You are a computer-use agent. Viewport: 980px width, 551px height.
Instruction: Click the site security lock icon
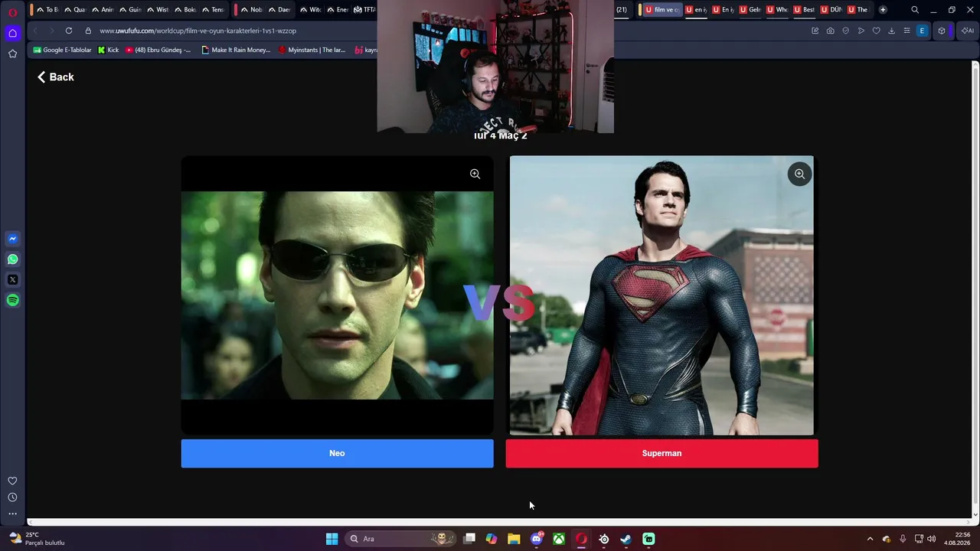pos(88,31)
